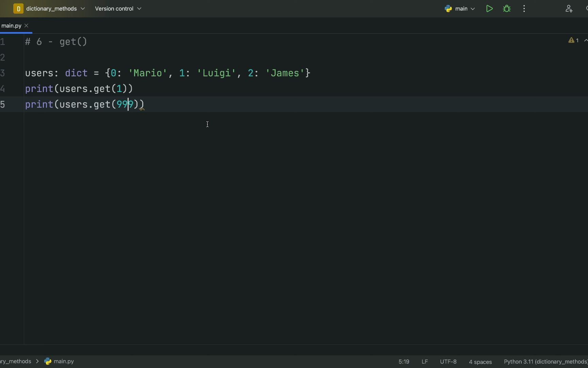Click the Python file icon in breadcrumb
The width and height of the screenshot is (588, 368).
click(48, 361)
